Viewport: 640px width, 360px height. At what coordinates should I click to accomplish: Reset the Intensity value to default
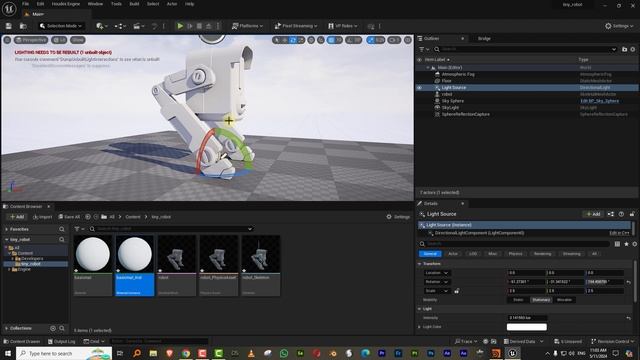click(629, 318)
